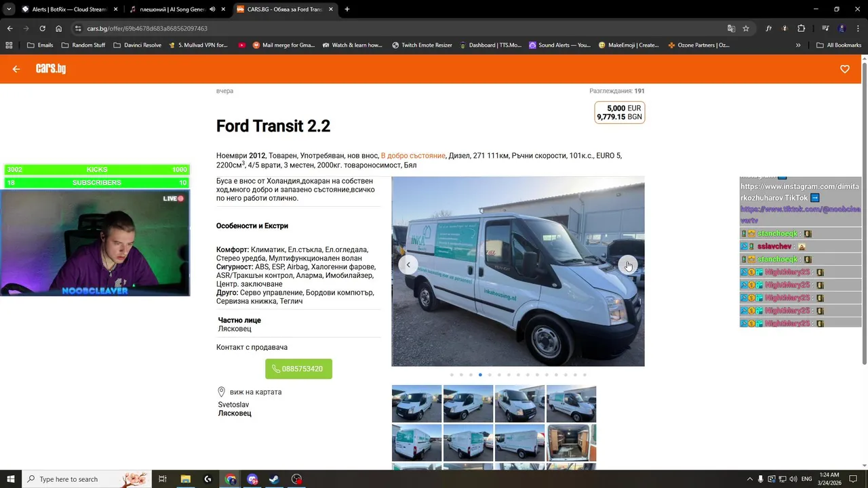Open the Extensions puzzle menu
868x488 pixels.
pos(802,28)
